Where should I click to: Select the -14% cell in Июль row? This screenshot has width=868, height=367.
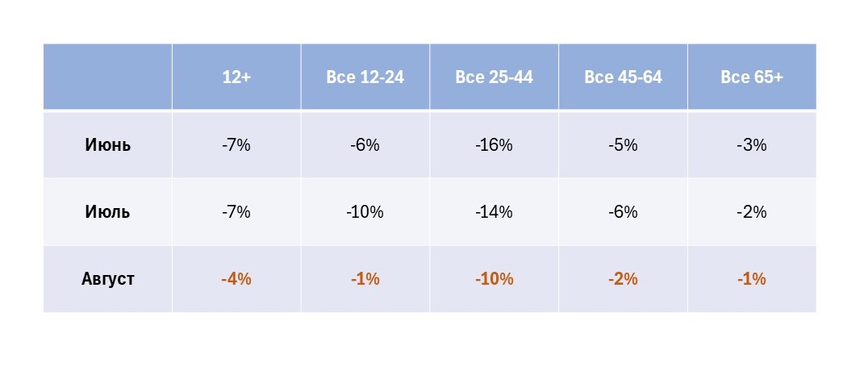pyautogui.click(x=494, y=212)
